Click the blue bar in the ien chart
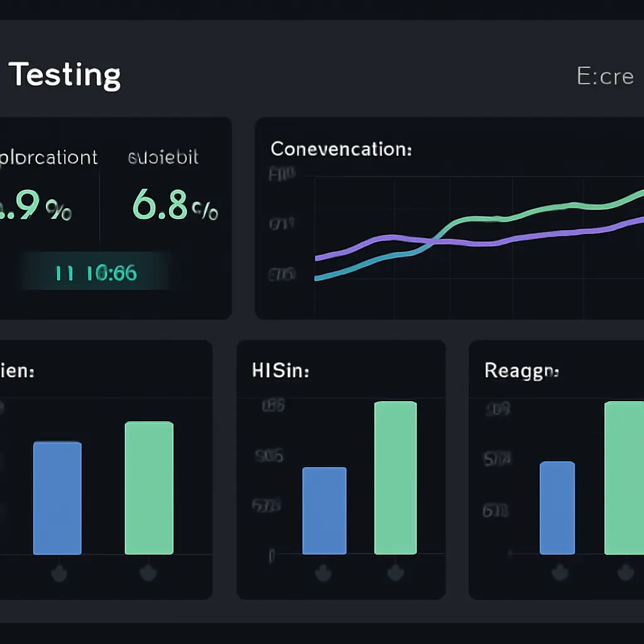 click(x=57, y=497)
